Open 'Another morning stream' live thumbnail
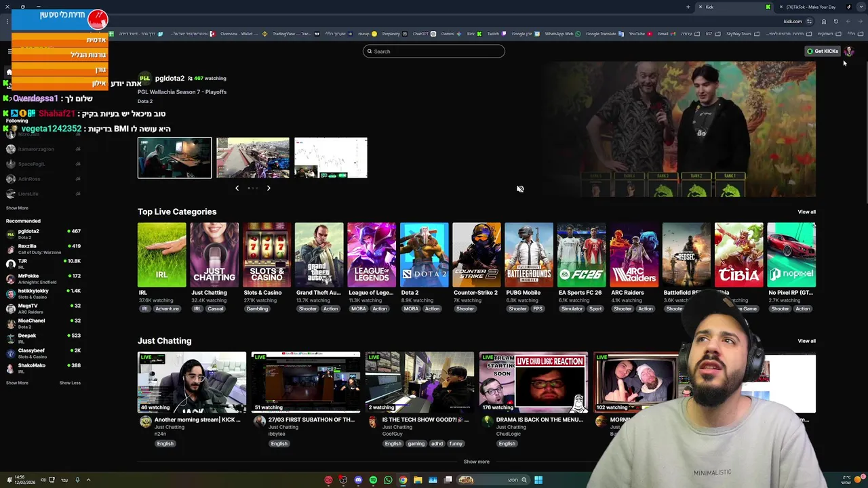Image resolution: width=868 pixels, height=488 pixels. (x=192, y=382)
